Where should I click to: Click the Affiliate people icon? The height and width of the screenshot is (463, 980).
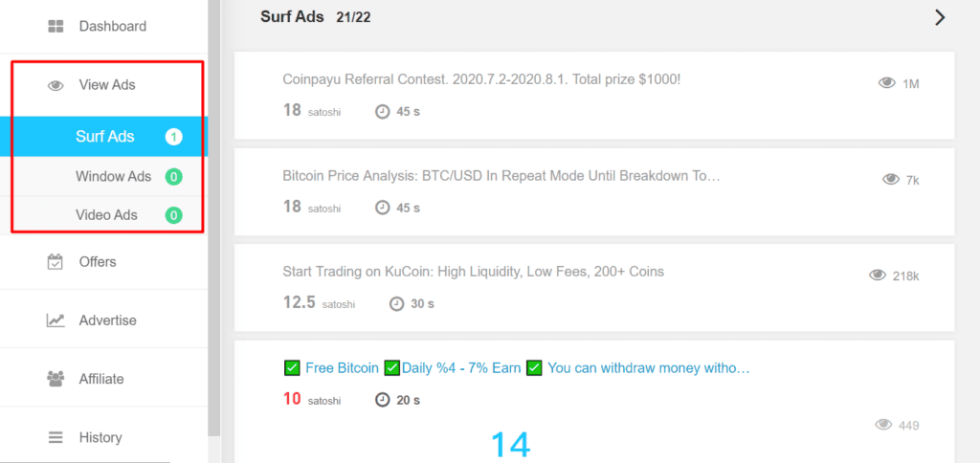click(56, 379)
